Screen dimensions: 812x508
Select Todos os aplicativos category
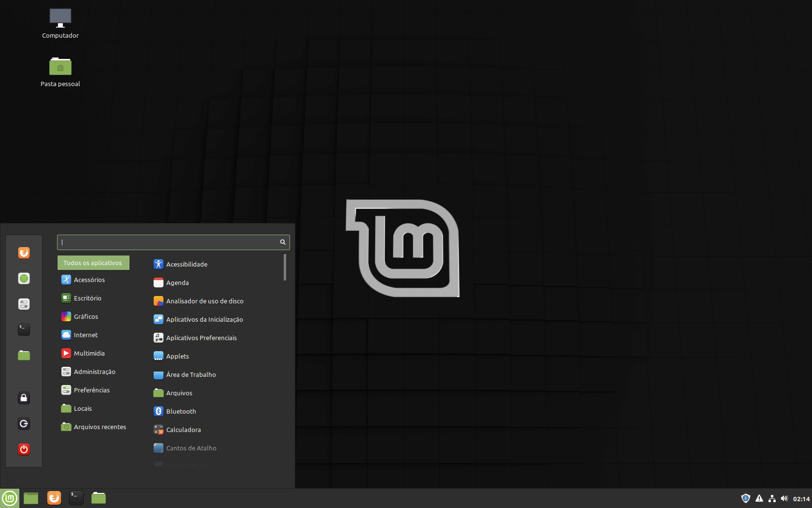point(93,263)
